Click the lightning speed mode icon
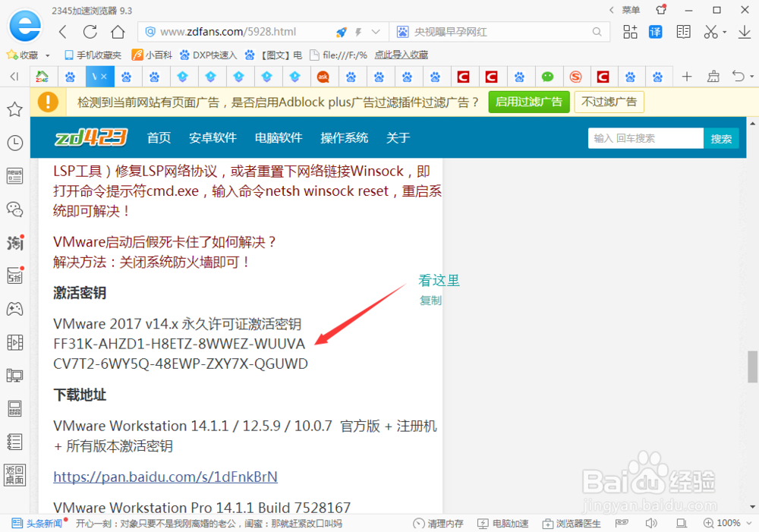 pos(358,32)
